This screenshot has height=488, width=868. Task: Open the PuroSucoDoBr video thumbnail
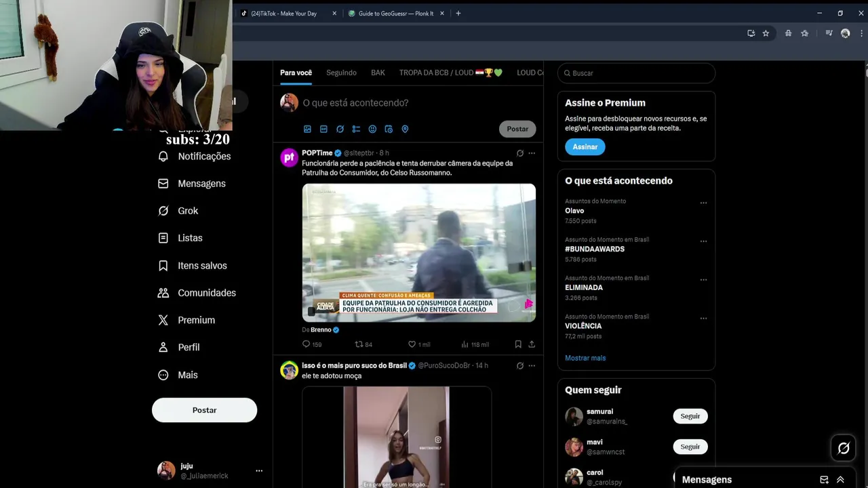(x=397, y=437)
